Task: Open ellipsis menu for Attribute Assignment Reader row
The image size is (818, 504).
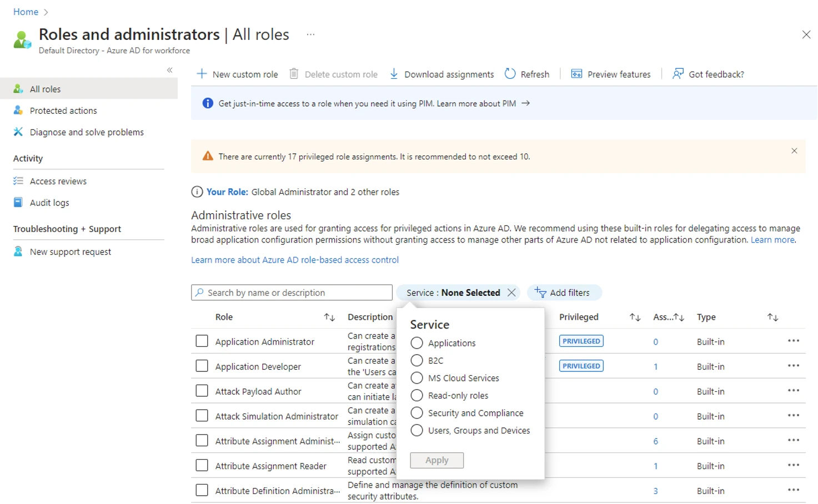Action: (794, 465)
